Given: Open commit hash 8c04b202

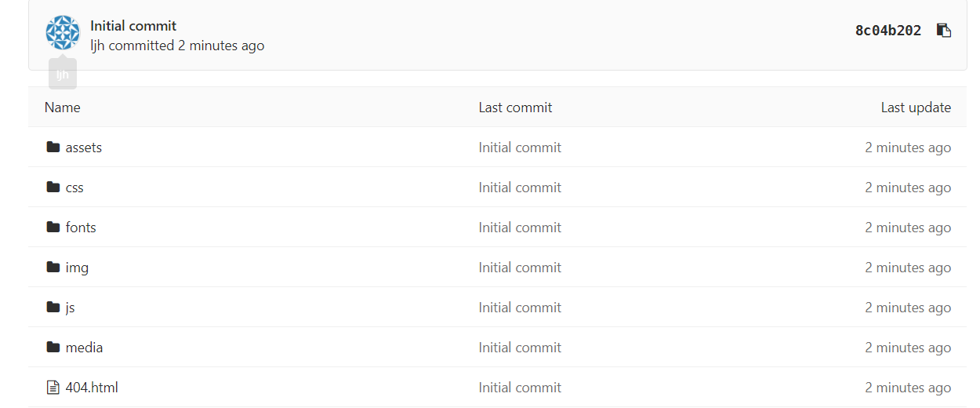Looking at the screenshot, I should (x=888, y=31).
